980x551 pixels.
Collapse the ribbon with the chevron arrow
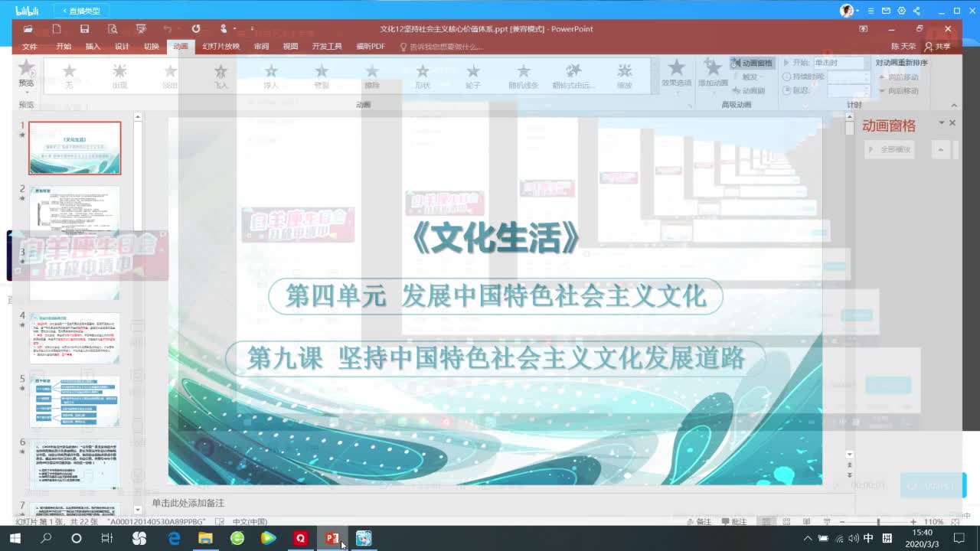click(x=954, y=104)
